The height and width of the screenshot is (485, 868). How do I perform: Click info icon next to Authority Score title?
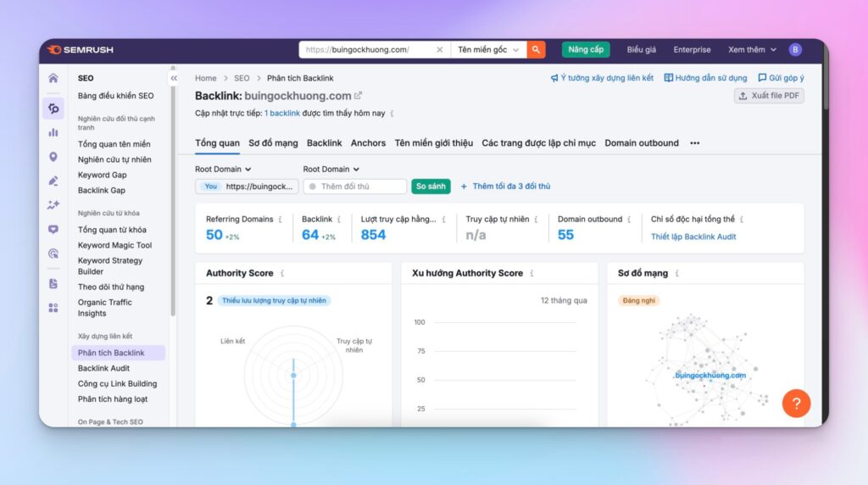[282, 274]
